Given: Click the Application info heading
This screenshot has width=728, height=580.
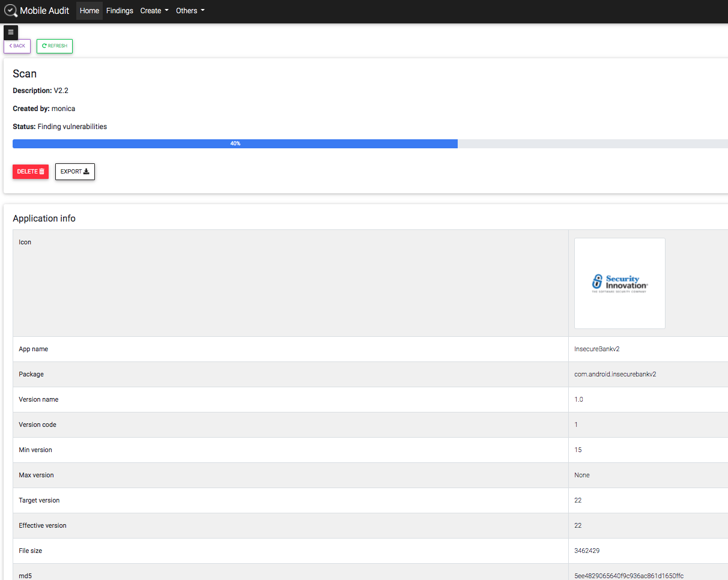Looking at the screenshot, I should pos(44,219).
